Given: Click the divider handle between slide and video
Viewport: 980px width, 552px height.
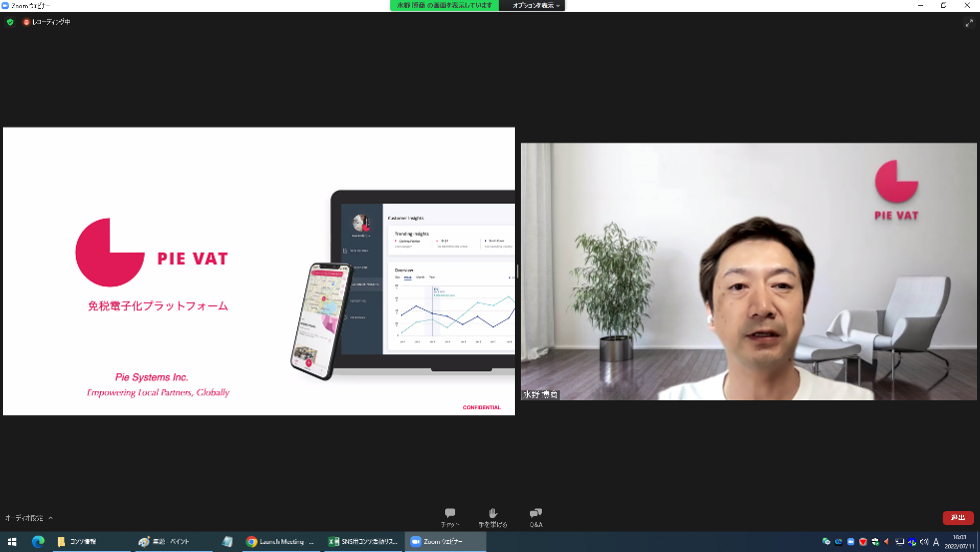Looking at the screenshot, I should tap(518, 272).
